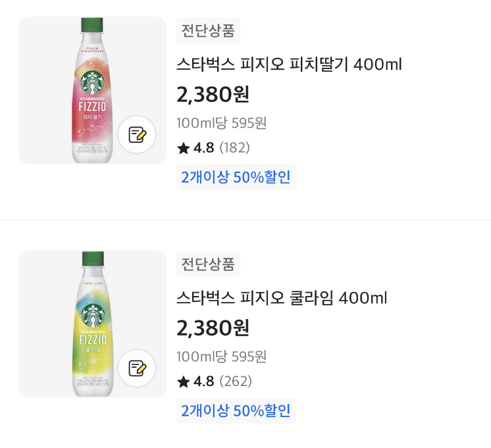Screen dimensions: 491x448
Task: Tap the note icon on Cool Lime image
Action: 137,368
